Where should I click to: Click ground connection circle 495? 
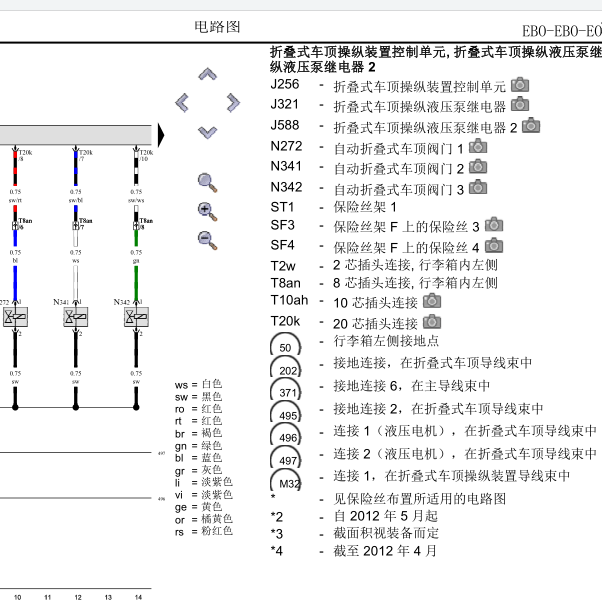285,412
